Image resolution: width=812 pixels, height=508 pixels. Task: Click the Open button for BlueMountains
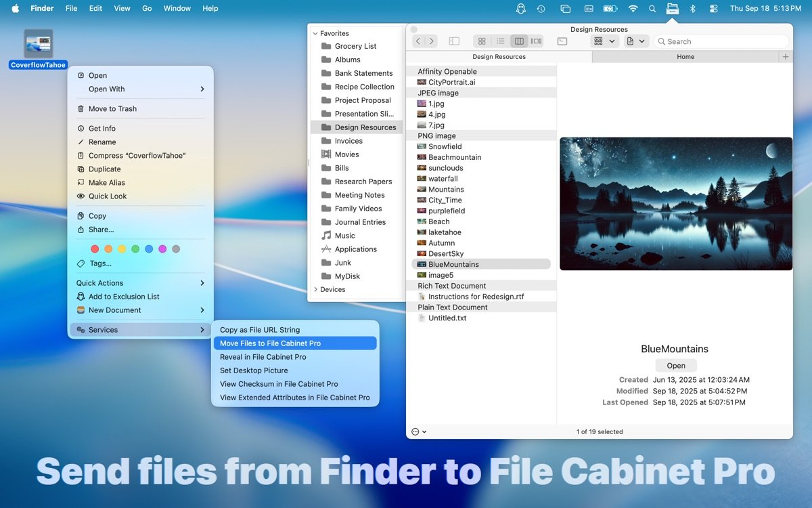[675, 365]
